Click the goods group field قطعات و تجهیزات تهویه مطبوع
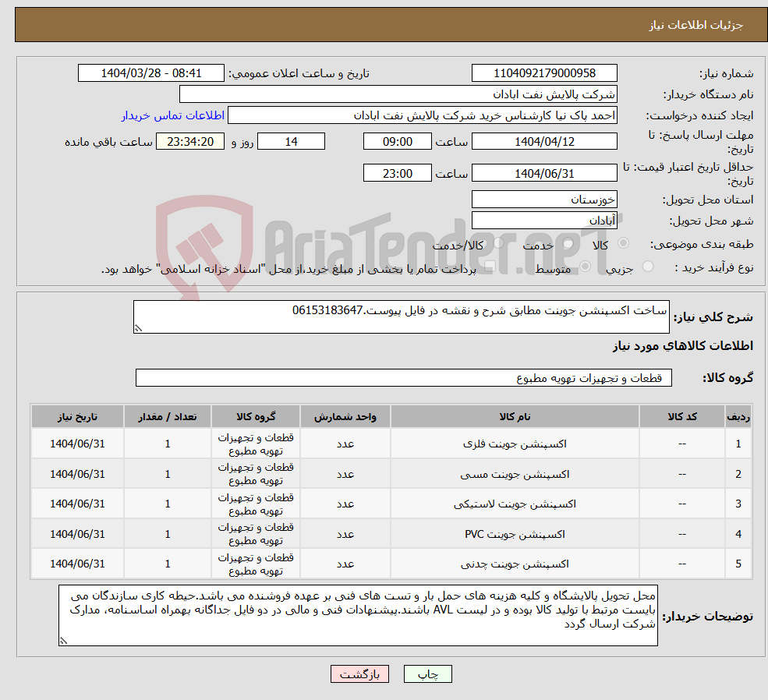Viewport: 768px width, 700px height. (x=404, y=378)
